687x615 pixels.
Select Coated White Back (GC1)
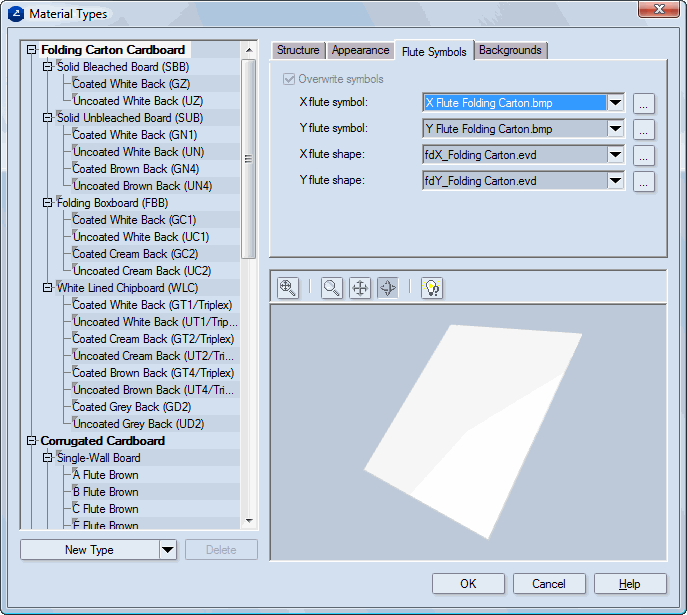pos(134,220)
